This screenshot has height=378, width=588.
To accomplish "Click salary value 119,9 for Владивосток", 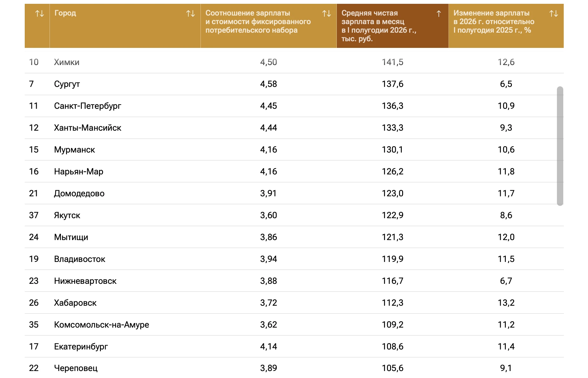I will [x=393, y=259].
